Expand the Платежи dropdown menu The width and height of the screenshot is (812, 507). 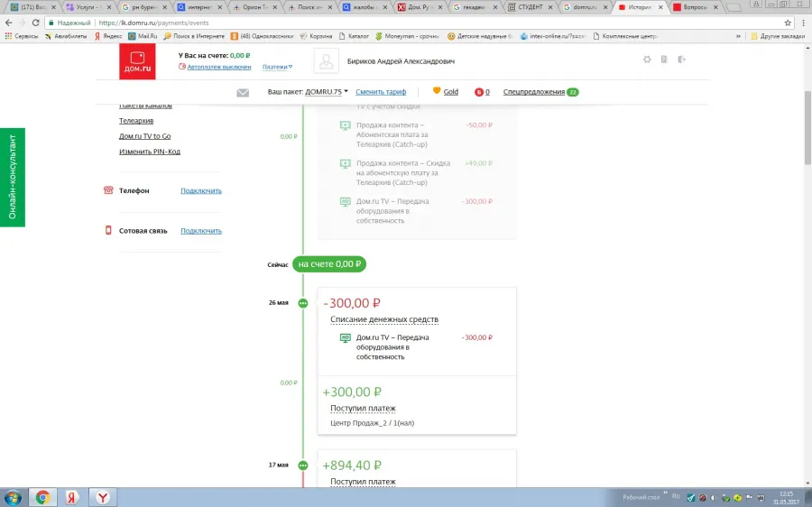277,67
